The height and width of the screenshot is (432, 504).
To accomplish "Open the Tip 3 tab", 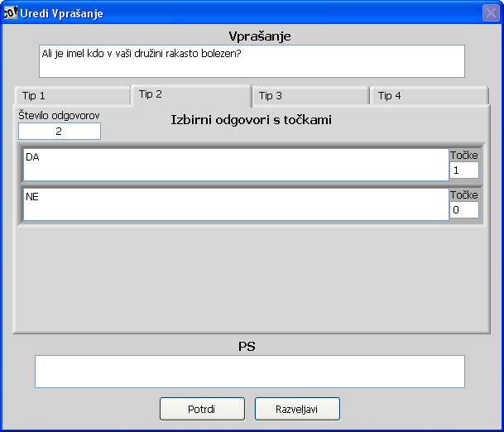I will click(x=311, y=96).
